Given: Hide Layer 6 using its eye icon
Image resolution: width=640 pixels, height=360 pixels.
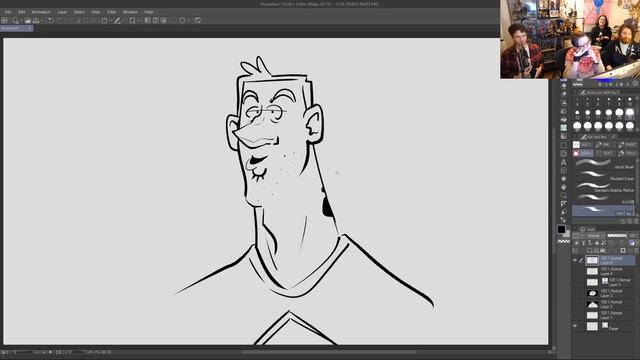Looking at the screenshot, I should click(575, 260).
